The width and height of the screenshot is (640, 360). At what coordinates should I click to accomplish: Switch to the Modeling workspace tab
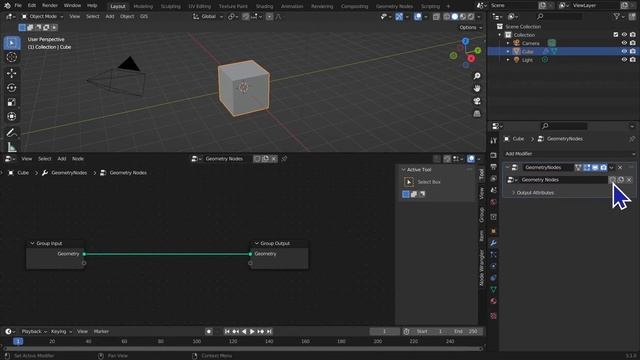[x=143, y=6]
